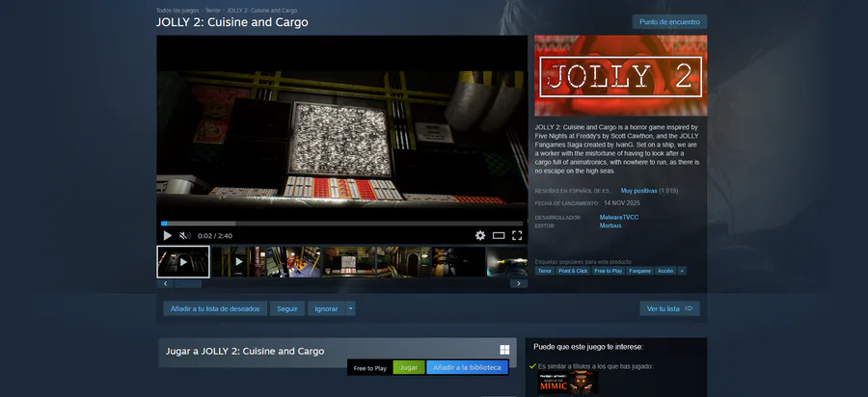Enter fullscreen video mode
The height and width of the screenshot is (397, 868).
[x=517, y=235]
